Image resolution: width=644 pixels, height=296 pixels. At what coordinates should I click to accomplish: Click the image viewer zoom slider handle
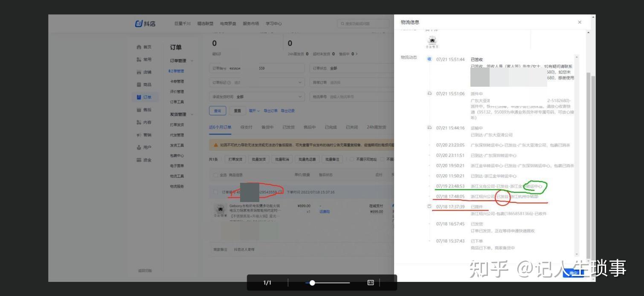pyautogui.click(x=312, y=283)
